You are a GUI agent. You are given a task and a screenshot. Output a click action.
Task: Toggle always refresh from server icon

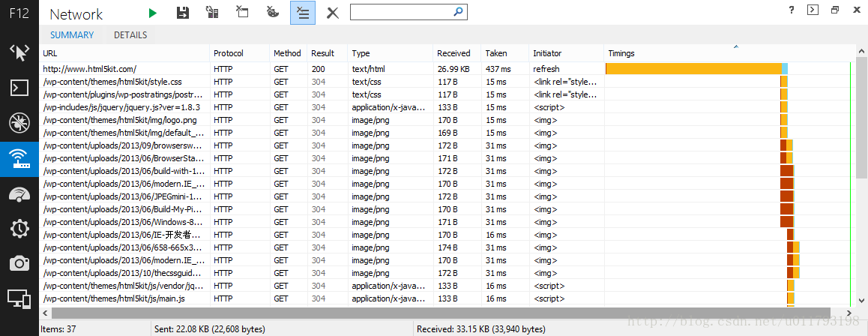212,13
